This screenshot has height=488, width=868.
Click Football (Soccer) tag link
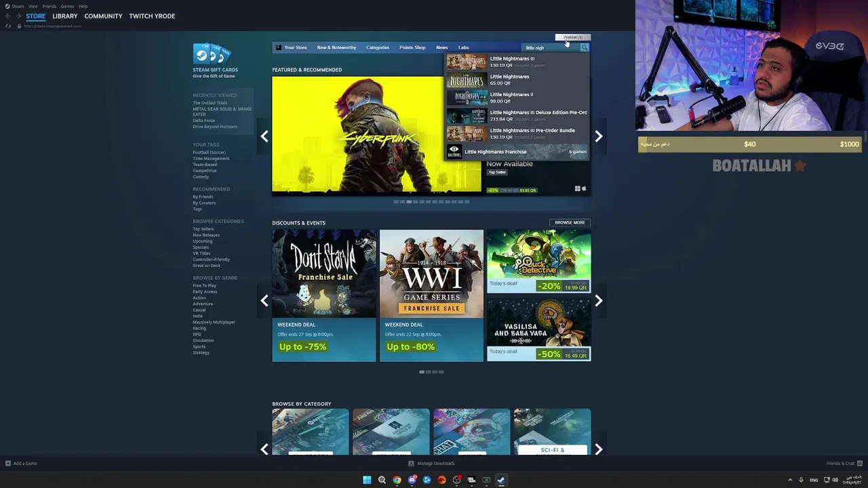tap(209, 152)
